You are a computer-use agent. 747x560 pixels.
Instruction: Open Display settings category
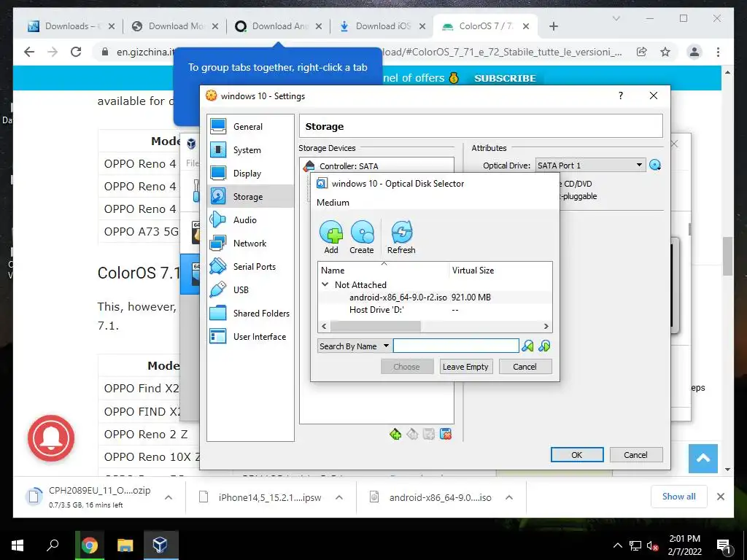[250, 174]
